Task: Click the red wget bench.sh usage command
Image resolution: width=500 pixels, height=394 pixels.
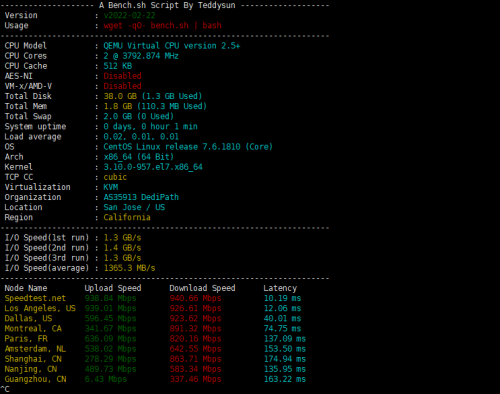Action: tap(162, 26)
